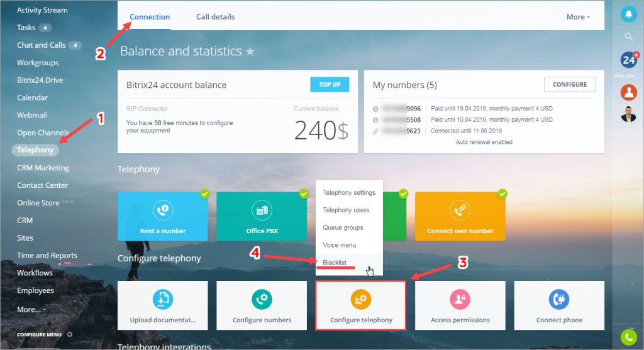Open the man's photo avatar
The width and height of the screenshot is (644, 350).
click(628, 114)
